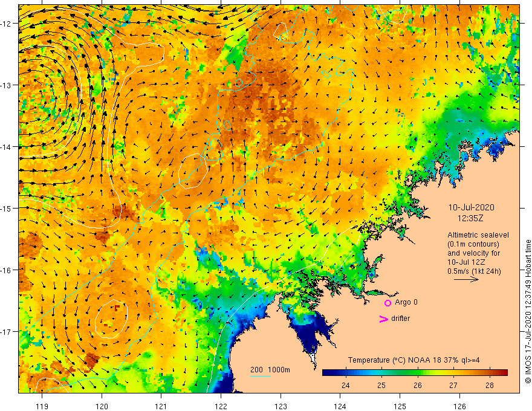532x411 pixels.
Task: Click the temperature colorbar at 26
Action: tap(418, 373)
